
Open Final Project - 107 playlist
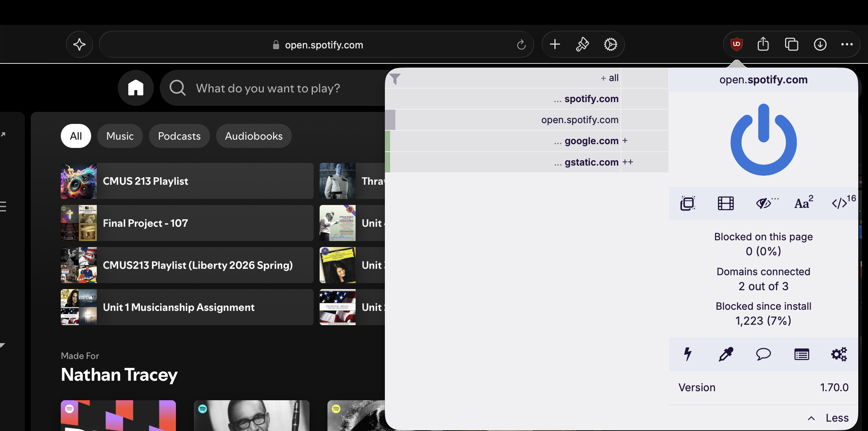tap(187, 223)
